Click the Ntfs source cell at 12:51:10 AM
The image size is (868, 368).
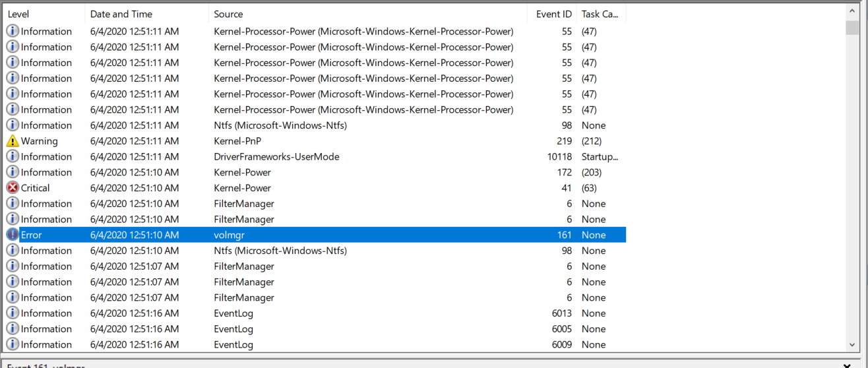[280, 251]
